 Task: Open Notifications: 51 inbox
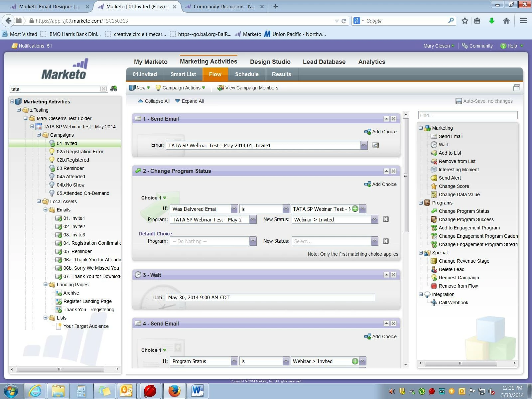(x=32, y=46)
